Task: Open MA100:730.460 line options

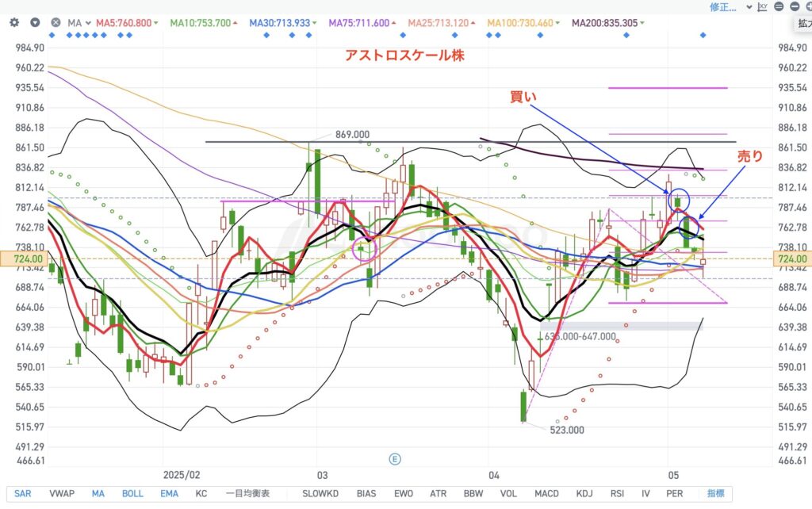Action: 523,23
